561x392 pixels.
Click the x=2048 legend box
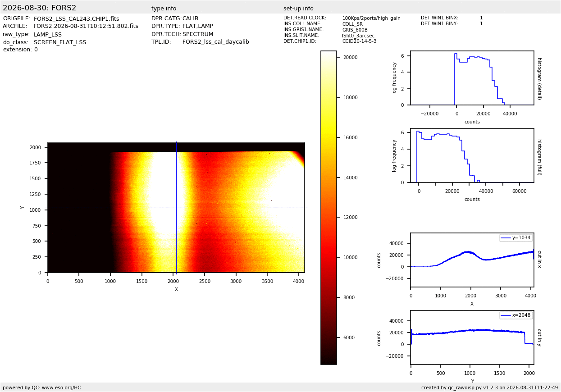click(x=516, y=315)
